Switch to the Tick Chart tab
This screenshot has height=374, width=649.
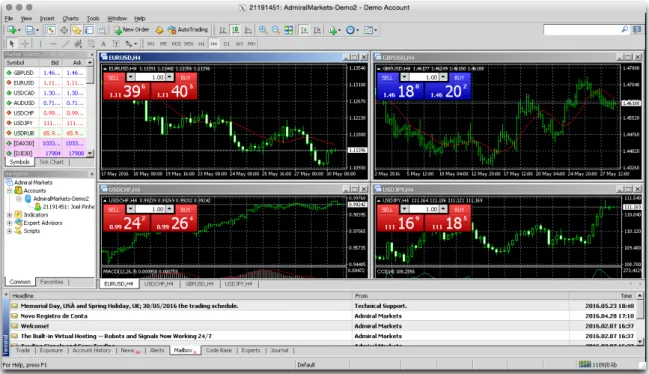pyautogui.click(x=51, y=162)
